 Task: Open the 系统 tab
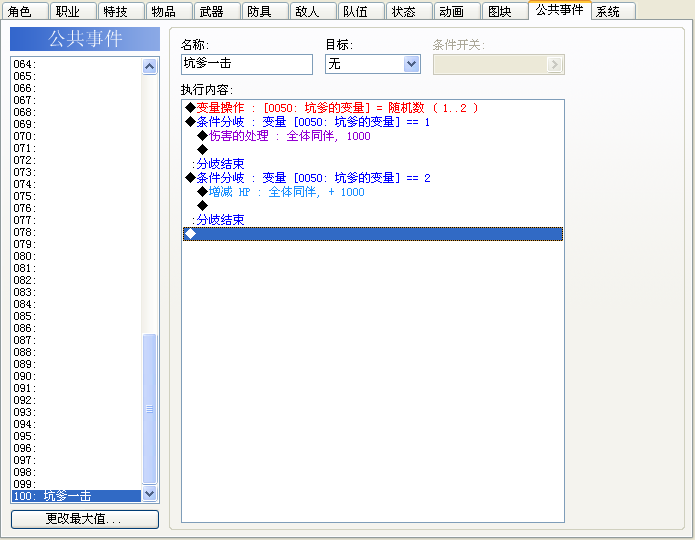[613, 11]
